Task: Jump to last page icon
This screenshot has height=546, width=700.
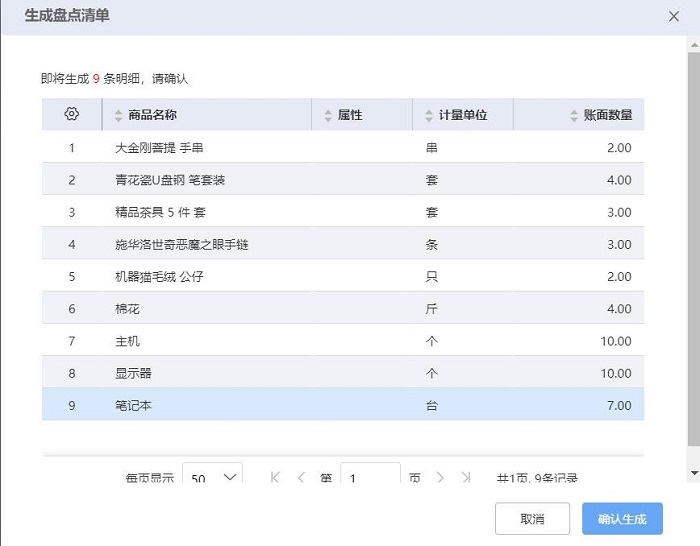Action: (x=466, y=477)
